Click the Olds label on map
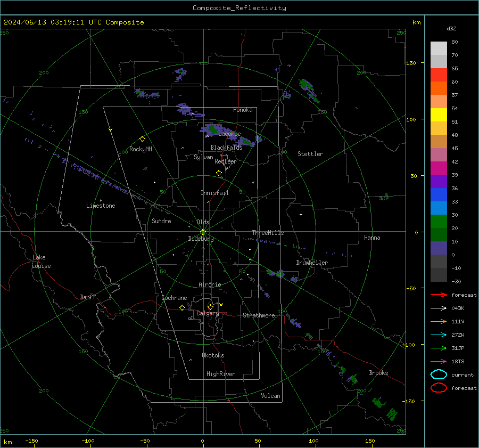The height and width of the screenshot is (448, 479). pyautogui.click(x=203, y=222)
